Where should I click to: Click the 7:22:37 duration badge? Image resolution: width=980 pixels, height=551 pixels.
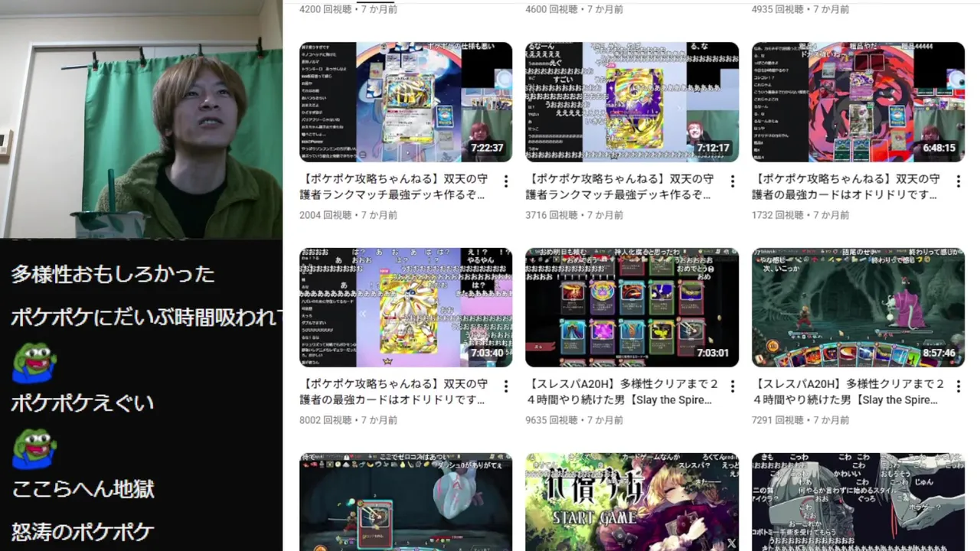pyautogui.click(x=487, y=148)
